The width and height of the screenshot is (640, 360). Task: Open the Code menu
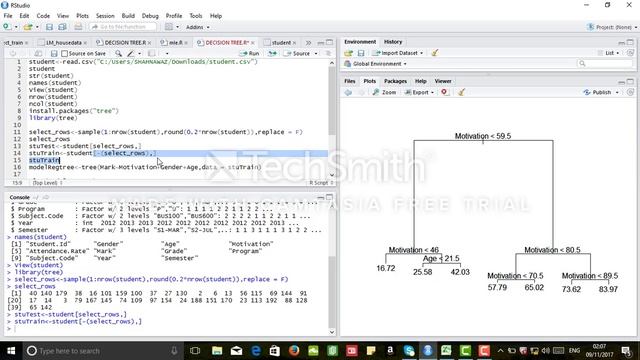(43, 16)
